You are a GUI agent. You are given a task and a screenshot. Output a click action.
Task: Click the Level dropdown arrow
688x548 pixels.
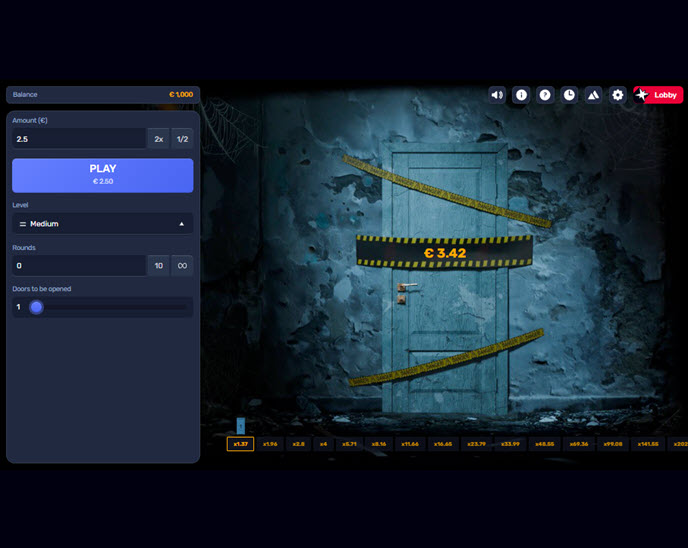pos(181,224)
